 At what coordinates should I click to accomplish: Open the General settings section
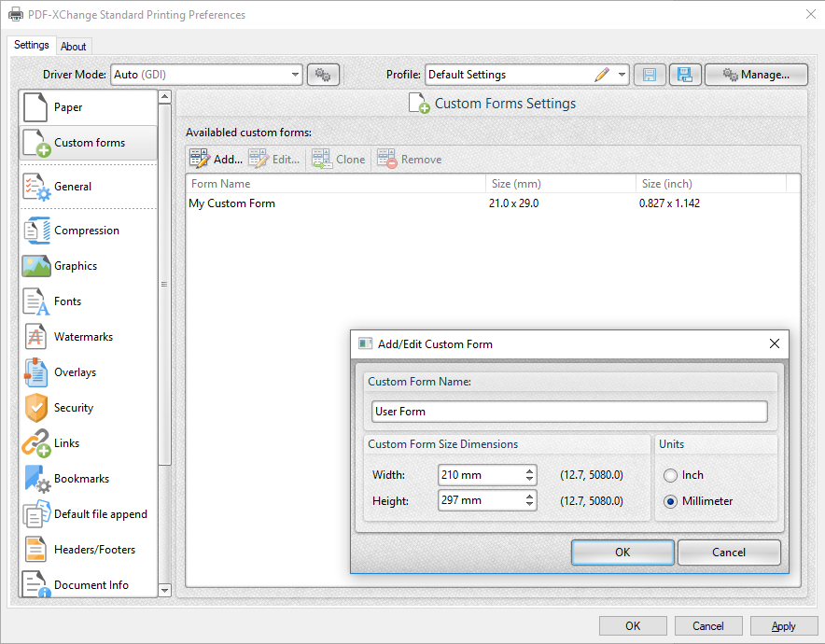pos(88,187)
